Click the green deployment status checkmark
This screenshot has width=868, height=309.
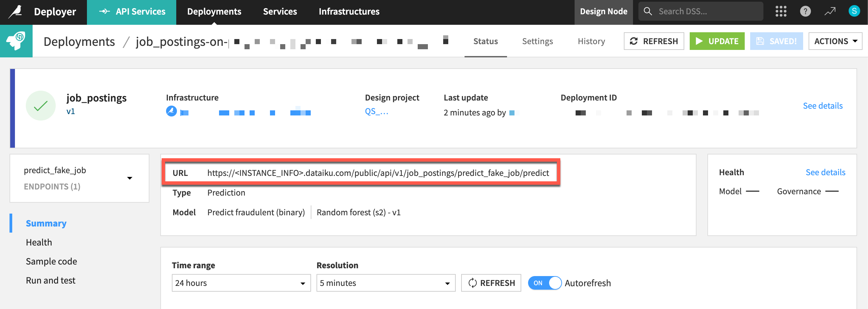(x=41, y=105)
